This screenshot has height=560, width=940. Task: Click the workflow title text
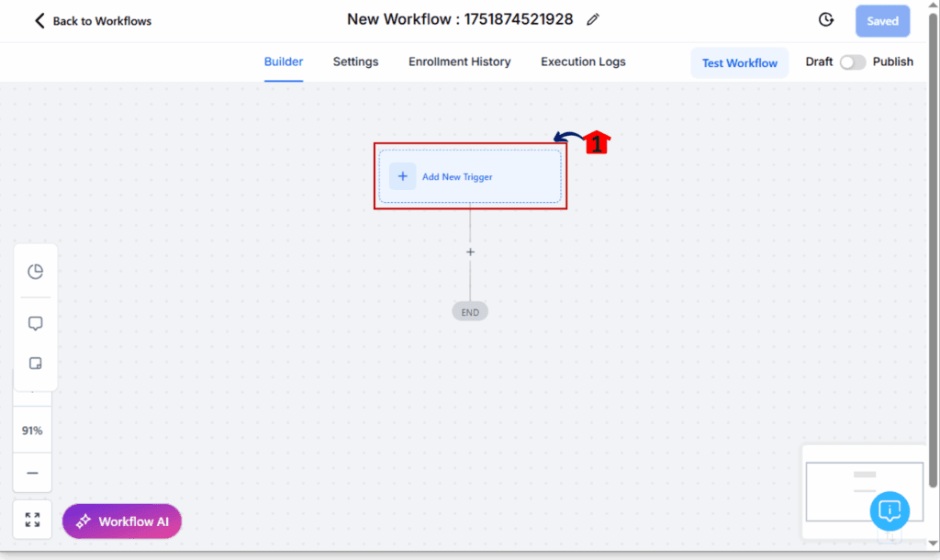pyautogui.click(x=460, y=19)
